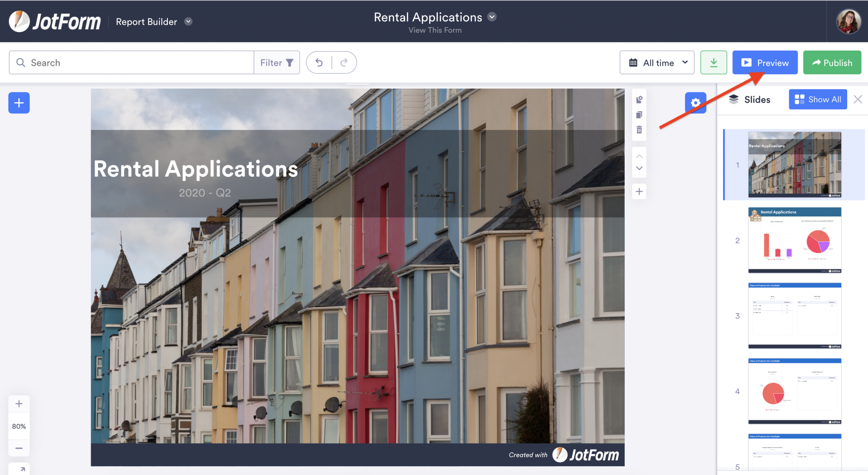Redo the last undone change
This screenshot has width=868, height=475.
[345, 62]
